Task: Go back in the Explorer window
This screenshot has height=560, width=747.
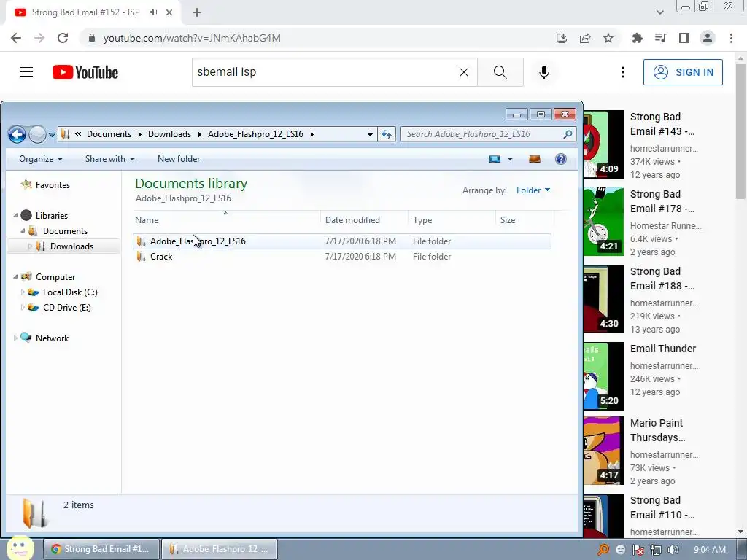Action: [18, 135]
